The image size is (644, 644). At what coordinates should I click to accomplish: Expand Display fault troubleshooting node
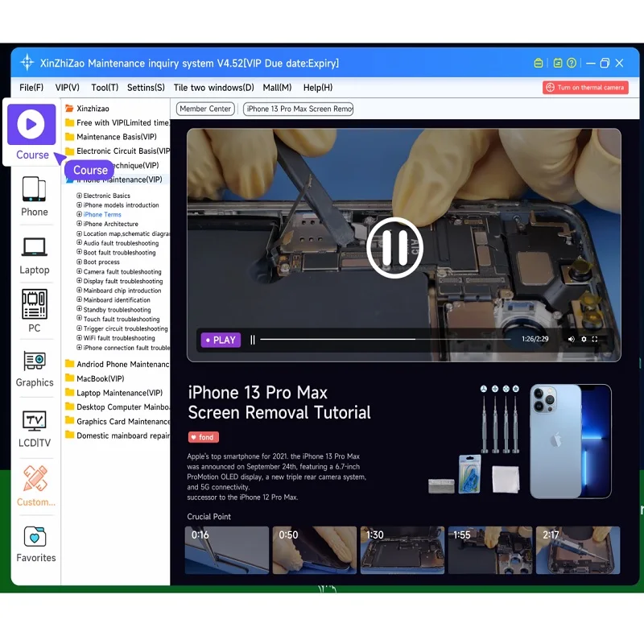(x=79, y=281)
